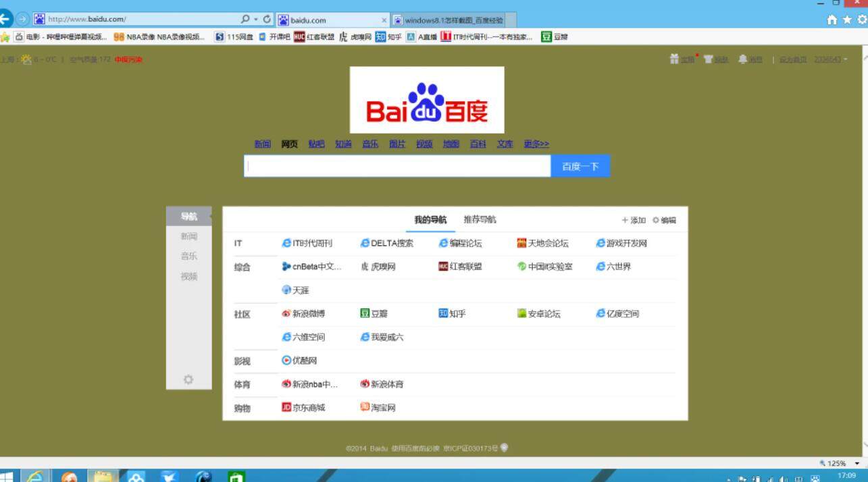Select 新闻 in the left sidebar
This screenshot has height=482, width=868.
pyautogui.click(x=188, y=237)
